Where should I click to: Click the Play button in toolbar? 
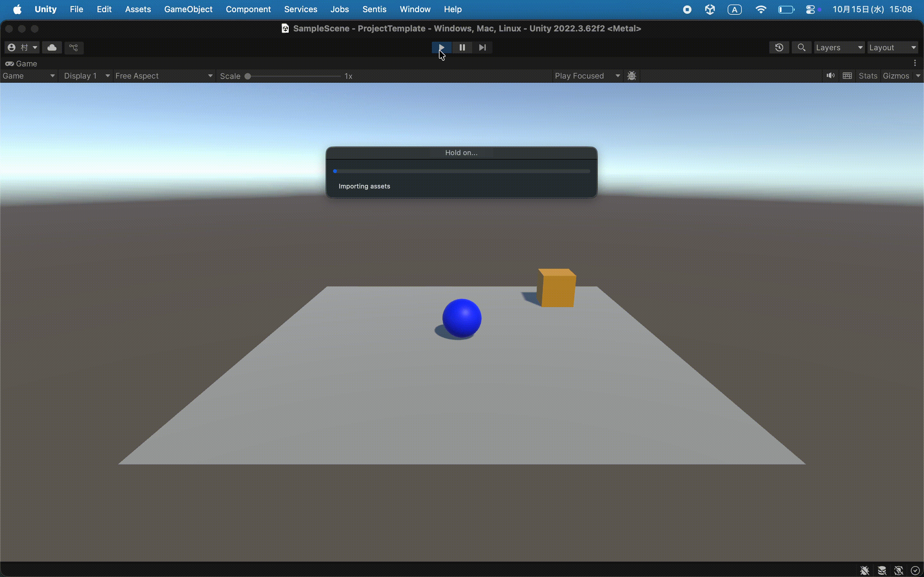(x=441, y=47)
